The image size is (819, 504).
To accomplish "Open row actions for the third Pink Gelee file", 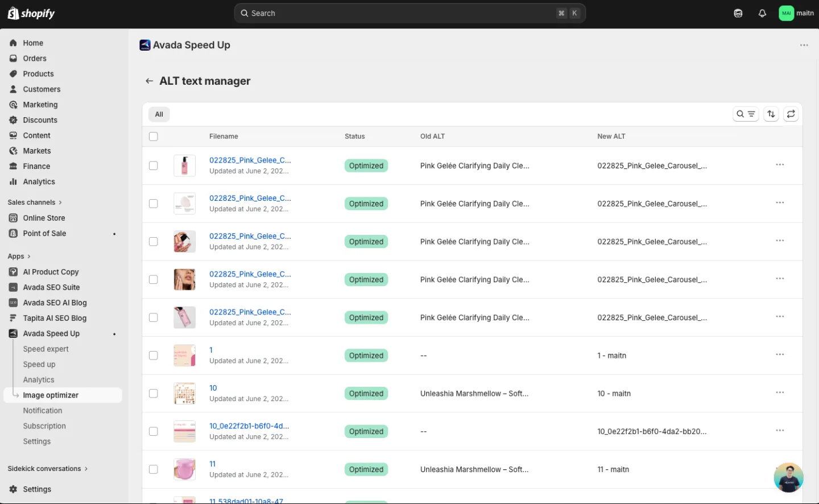I will click(x=780, y=241).
